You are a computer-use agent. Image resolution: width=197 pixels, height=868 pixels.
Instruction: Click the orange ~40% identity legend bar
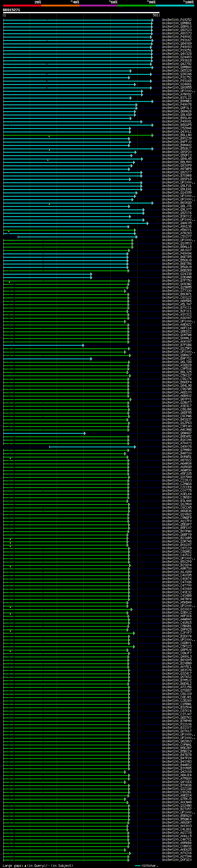tap(60, 6)
